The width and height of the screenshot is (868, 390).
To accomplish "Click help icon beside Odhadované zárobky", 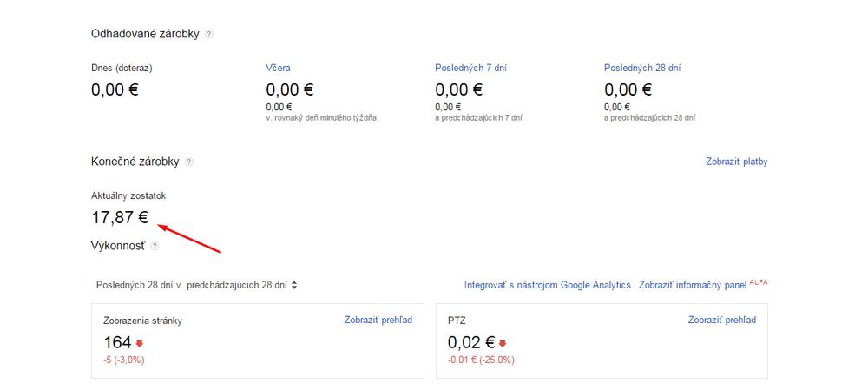I will [x=208, y=35].
